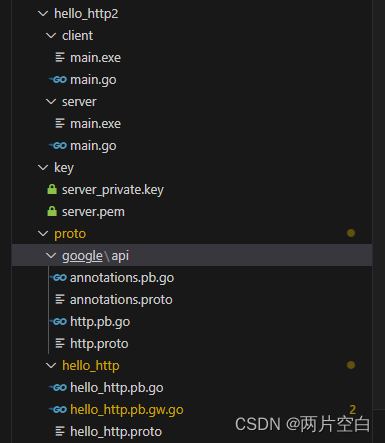
Task: Click the file icon next to hello_http.proto
Action: 60,431
